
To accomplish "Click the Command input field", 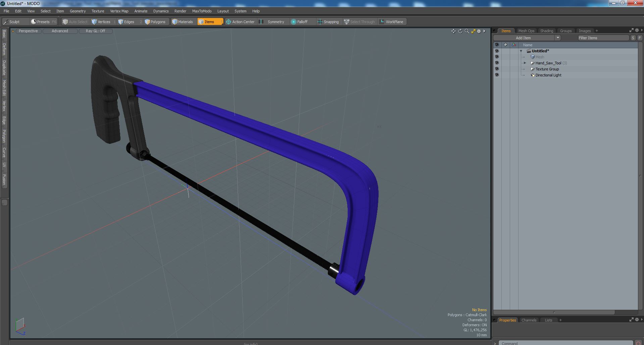I will (565, 343).
